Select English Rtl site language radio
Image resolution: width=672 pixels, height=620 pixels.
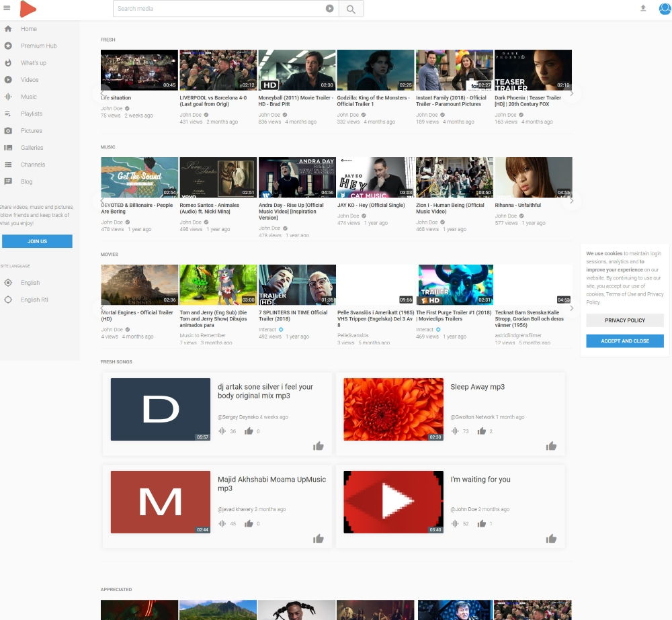tap(8, 300)
